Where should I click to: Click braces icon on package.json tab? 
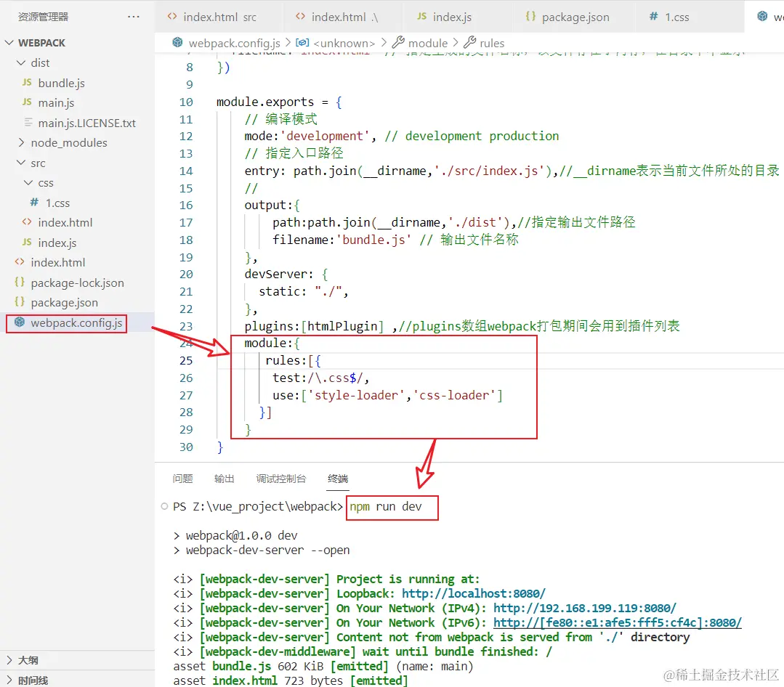[530, 16]
